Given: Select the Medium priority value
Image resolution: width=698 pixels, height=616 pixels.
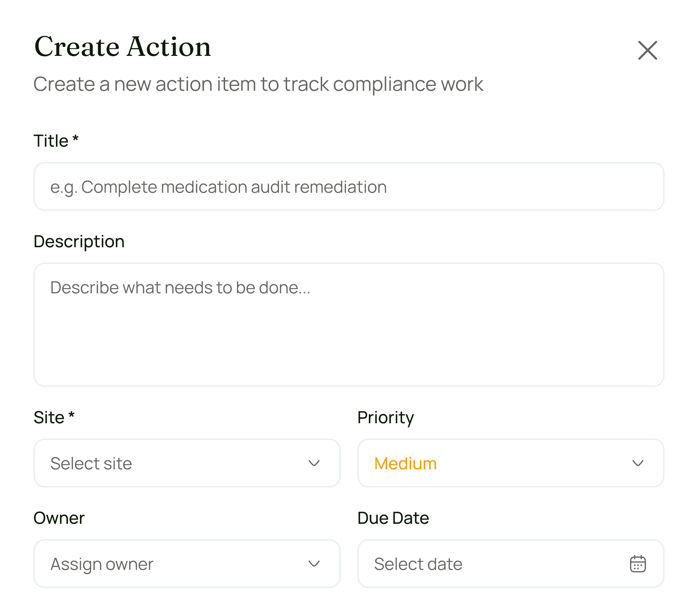Looking at the screenshot, I should tap(405, 463).
